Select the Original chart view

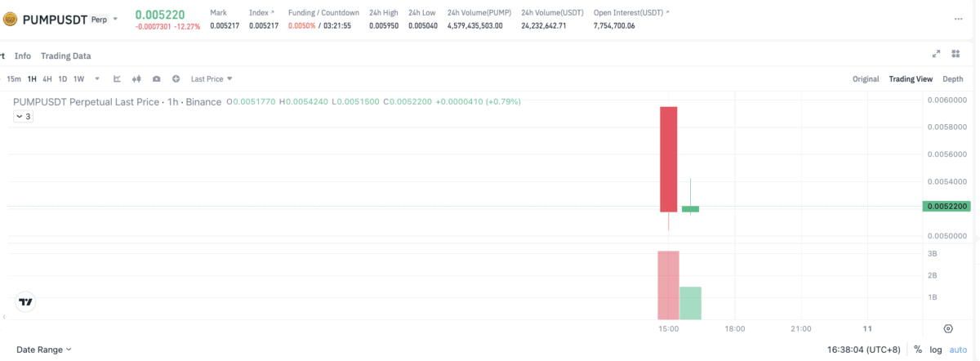[x=866, y=79]
